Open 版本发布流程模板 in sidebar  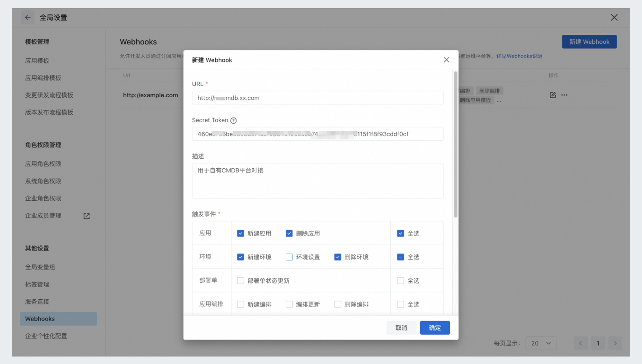49,112
